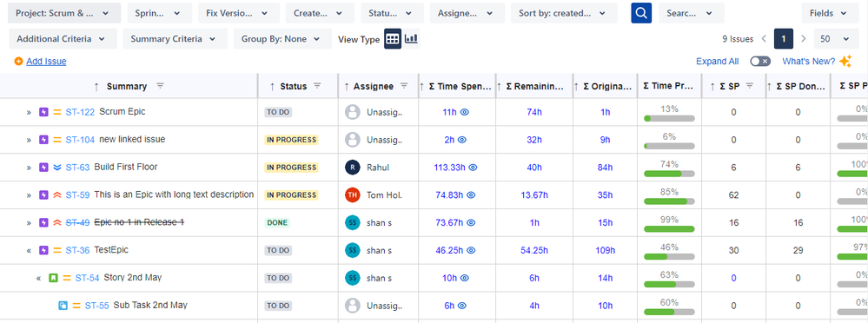
Task: Click the Summary column filter icon
Action: [x=160, y=86]
